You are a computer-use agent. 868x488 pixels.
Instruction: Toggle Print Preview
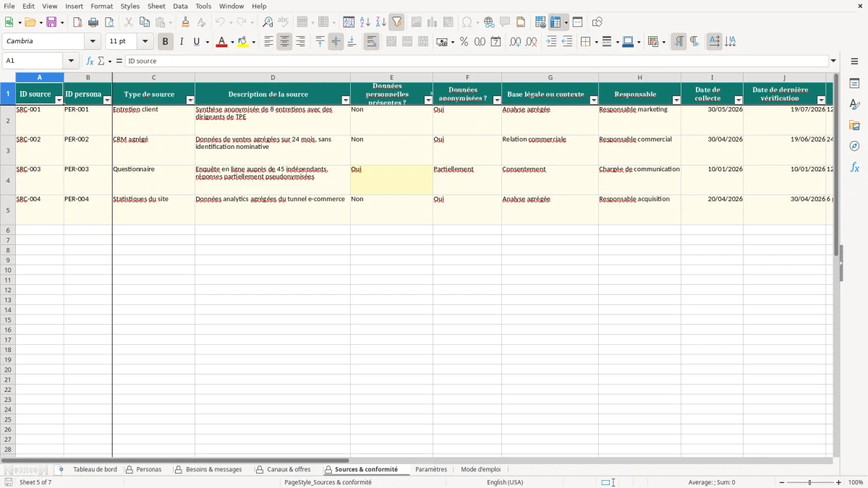coord(109,22)
